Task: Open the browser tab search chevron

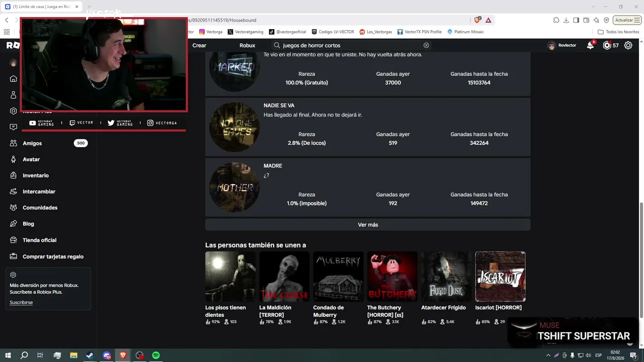Action: [594, 7]
